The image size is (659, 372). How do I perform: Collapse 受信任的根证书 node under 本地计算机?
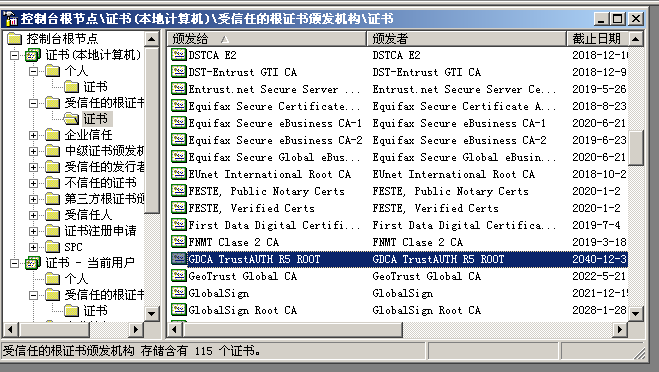(34, 103)
